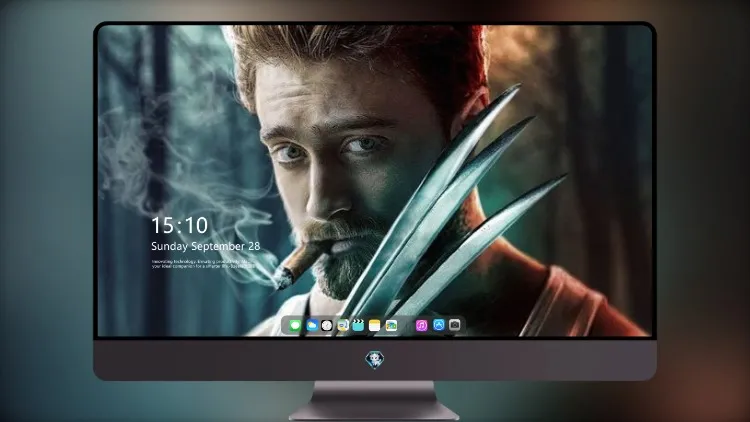
Task: Open the pink iTunes music app in the dock
Action: click(x=421, y=326)
